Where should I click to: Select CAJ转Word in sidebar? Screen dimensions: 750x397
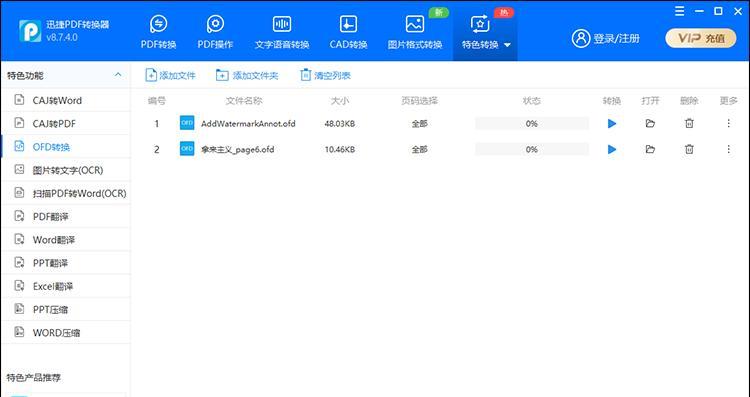tap(66, 100)
